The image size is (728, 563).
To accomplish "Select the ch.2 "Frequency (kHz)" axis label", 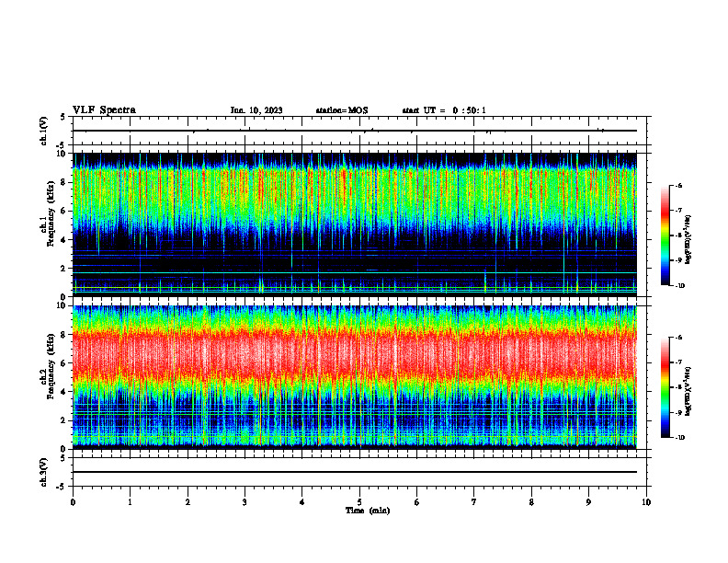I will (51, 366).
